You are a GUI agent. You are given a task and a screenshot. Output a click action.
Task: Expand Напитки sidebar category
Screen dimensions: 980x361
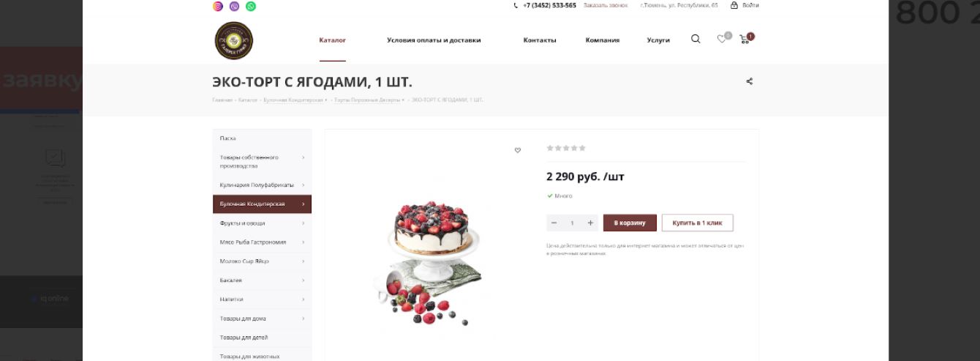(x=262, y=299)
